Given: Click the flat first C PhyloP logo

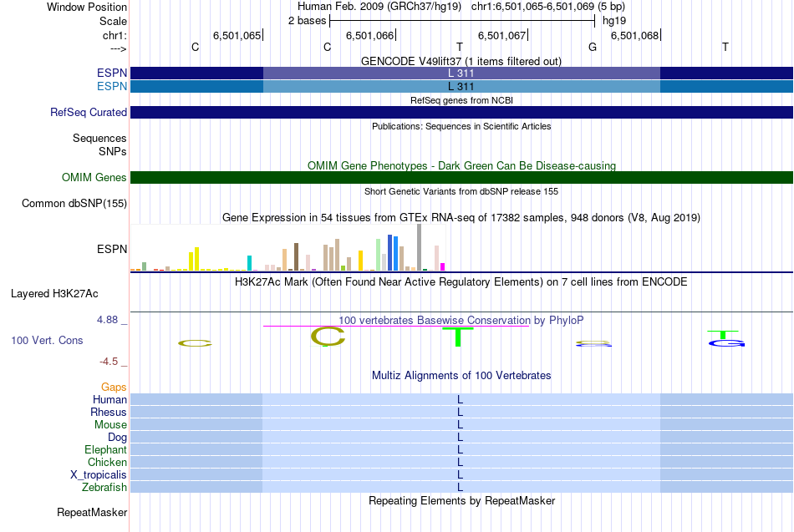Looking at the screenshot, I should (195, 343).
